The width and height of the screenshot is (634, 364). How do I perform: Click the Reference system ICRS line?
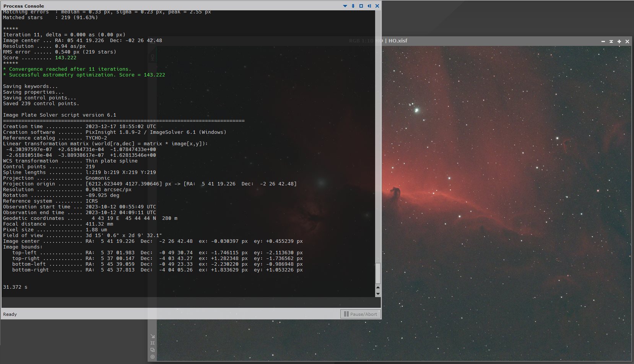coord(50,201)
